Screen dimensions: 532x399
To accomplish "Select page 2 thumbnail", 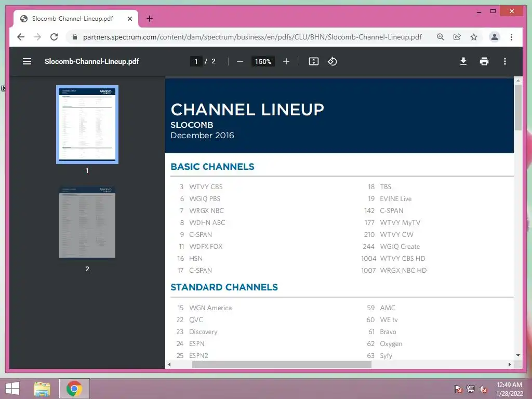I will [x=87, y=222].
